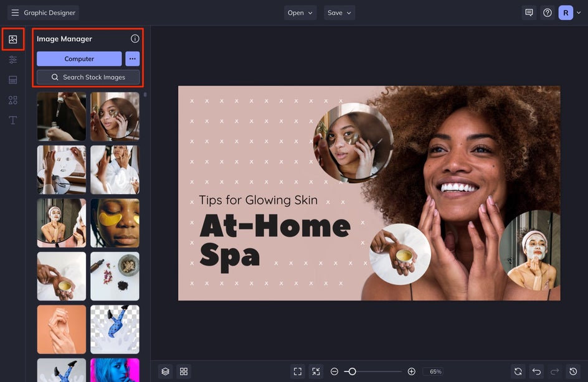The height and width of the screenshot is (382, 588).
Task: Select the dried flowers and bottle thumbnail
Action: (115, 276)
